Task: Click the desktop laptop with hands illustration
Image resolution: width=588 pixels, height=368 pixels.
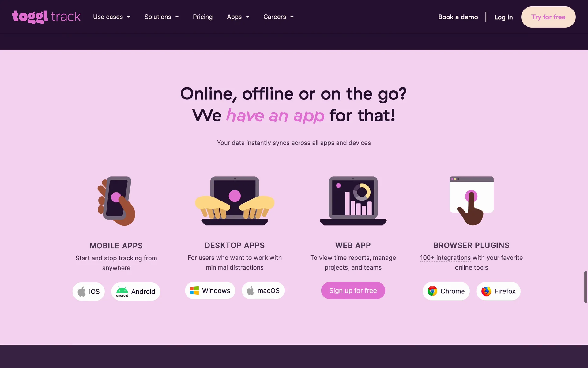Action: 235,201
